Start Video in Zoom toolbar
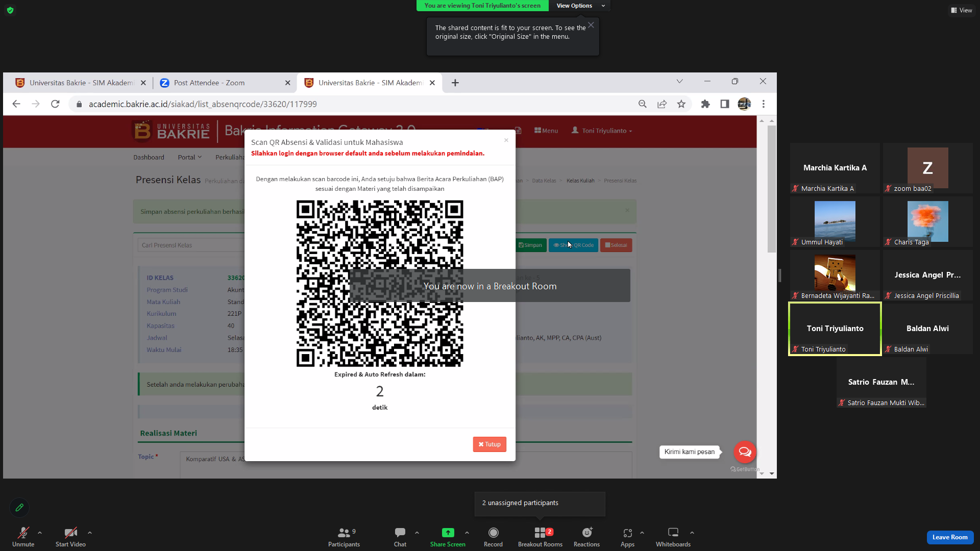This screenshot has height=551, width=980. (x=70, y=537)
